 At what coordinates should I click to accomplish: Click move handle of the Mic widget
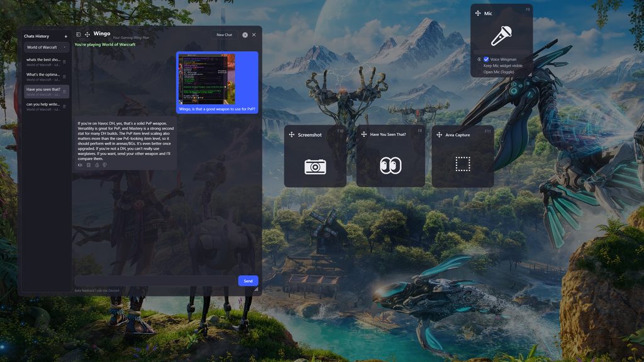(478, 13)
